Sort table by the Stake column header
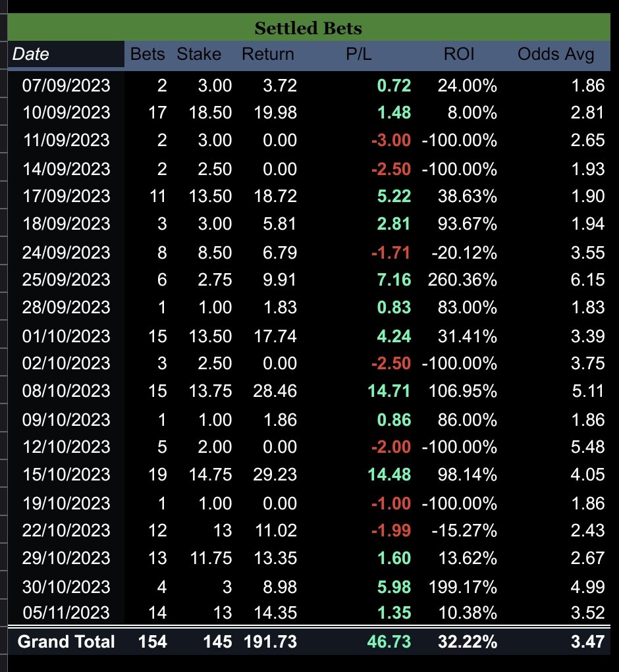Screen dimensions: 619x672 coord(199,54)
